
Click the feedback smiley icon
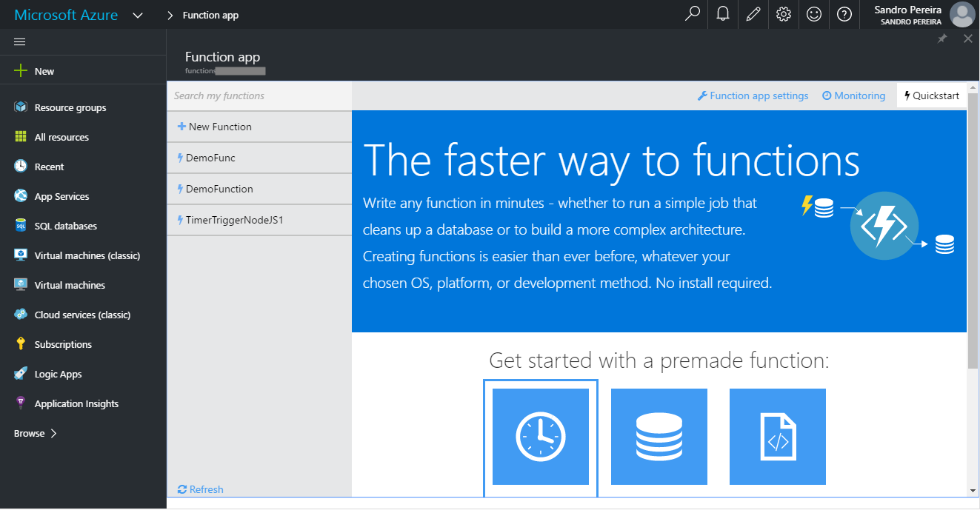tap(814, 14)
